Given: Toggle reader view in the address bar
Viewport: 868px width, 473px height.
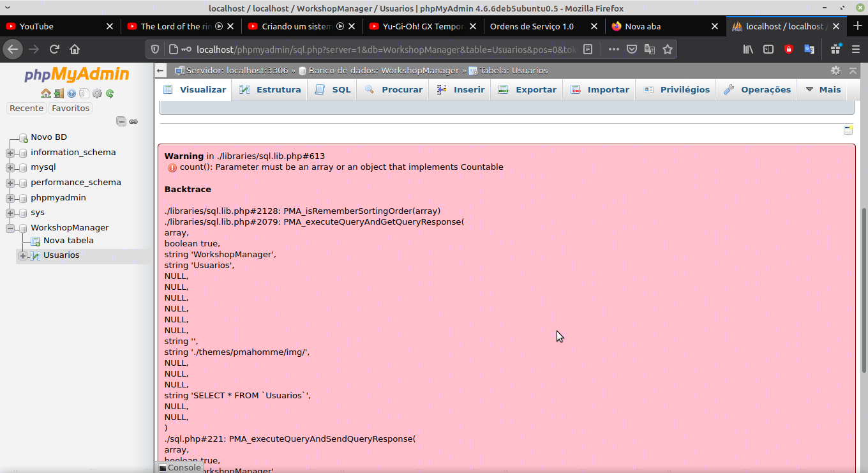Looking at the screenshot, I should click(x=588, y=49).
